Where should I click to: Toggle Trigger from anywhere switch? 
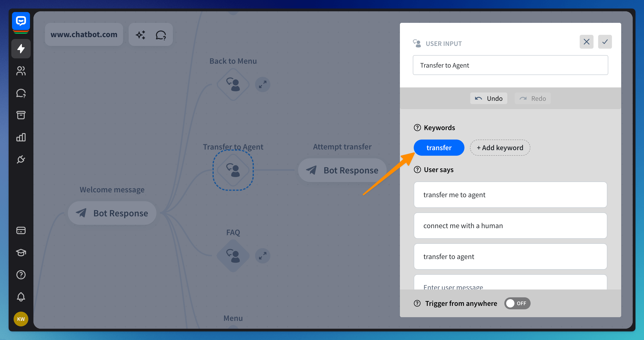(517, 303)
